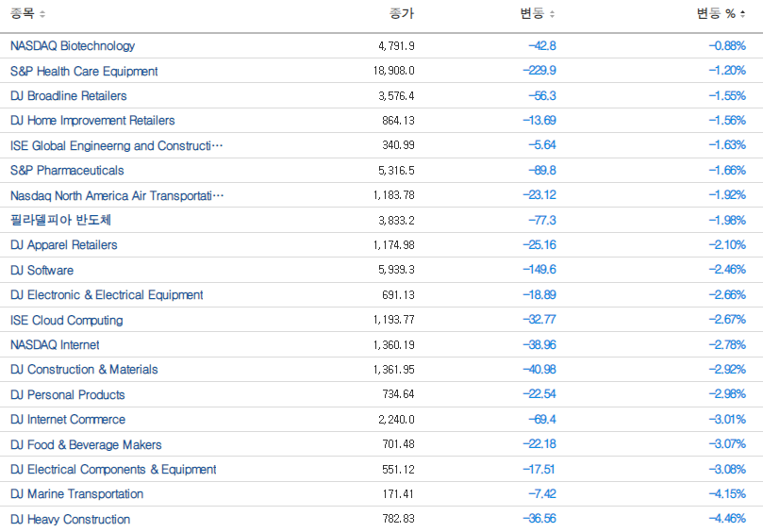The image size is (763, 532).
Task: Select change value -38.96
Action: point(539,344)
